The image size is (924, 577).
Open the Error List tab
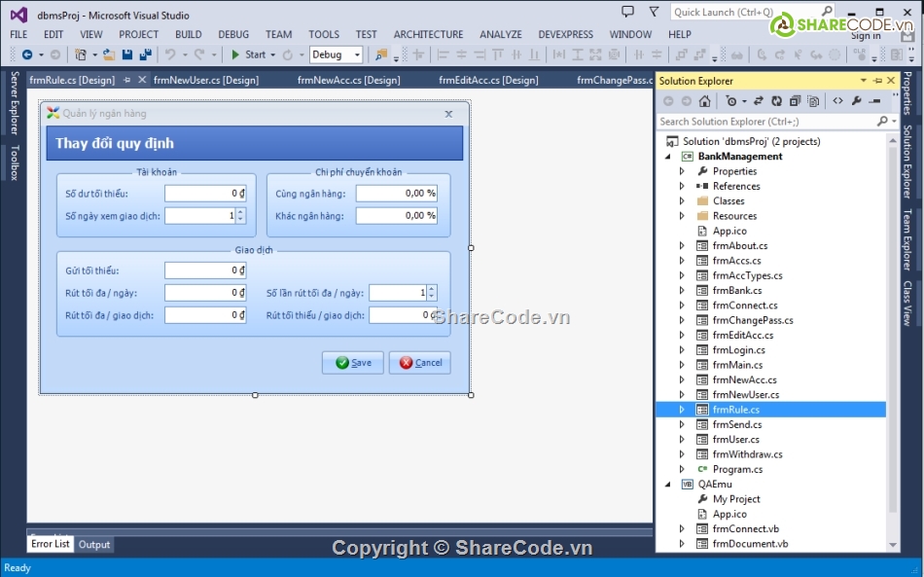click(50, 543)
